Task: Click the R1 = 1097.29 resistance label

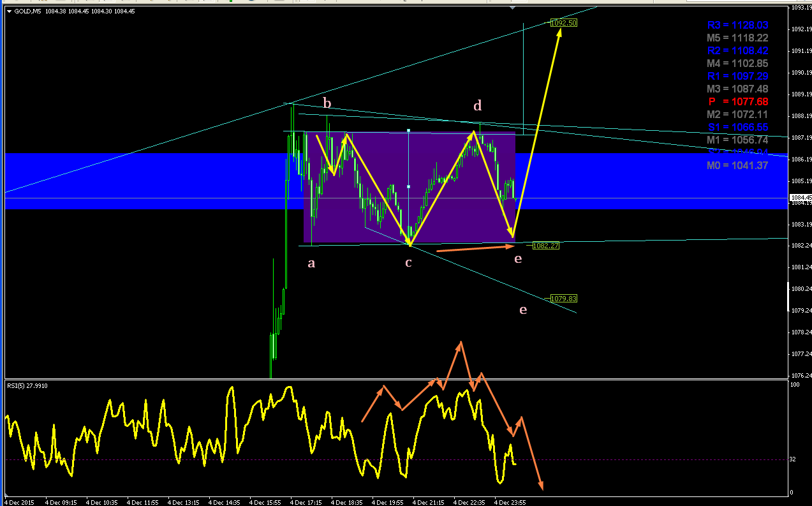Action: 737,77
